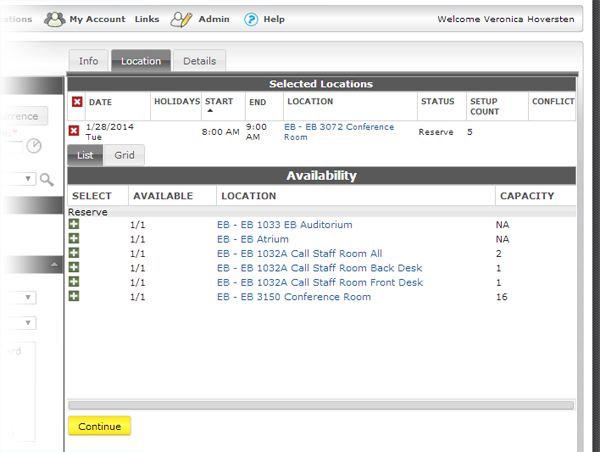Viewport: 600px width, 452px height.
Task: Add EB 3150 Conference Room with plus icon
Action: coord(74,297)
